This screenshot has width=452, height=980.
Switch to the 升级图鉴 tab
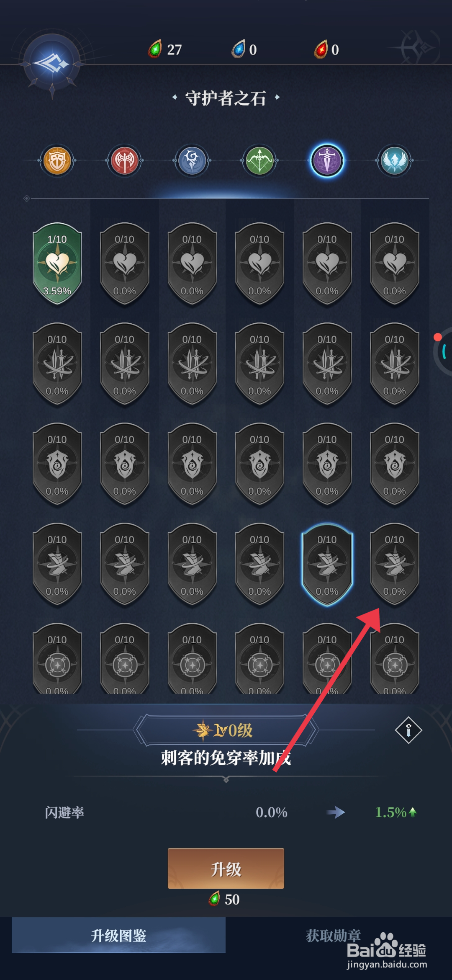118,935
